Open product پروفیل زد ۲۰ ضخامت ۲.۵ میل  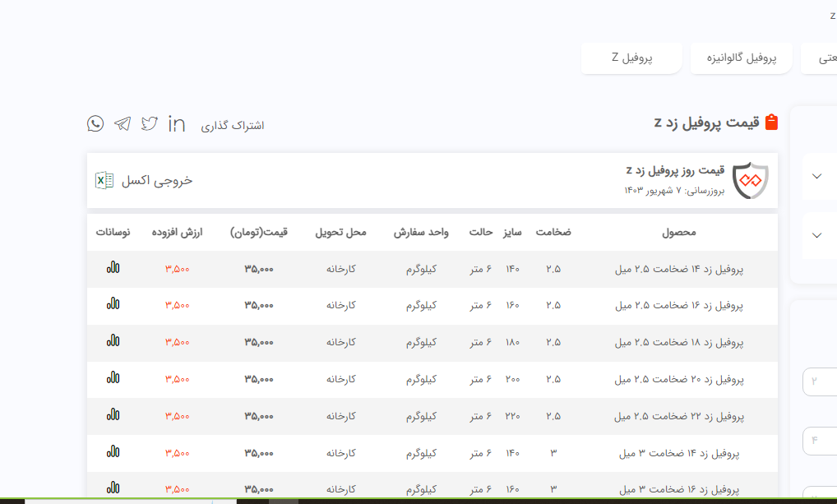(x=678, y=379)
